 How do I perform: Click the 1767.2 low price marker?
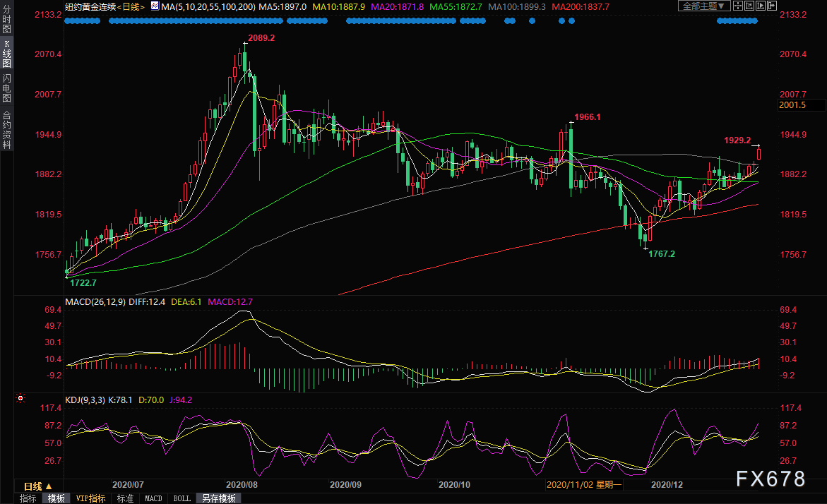[x=662, y=254]
